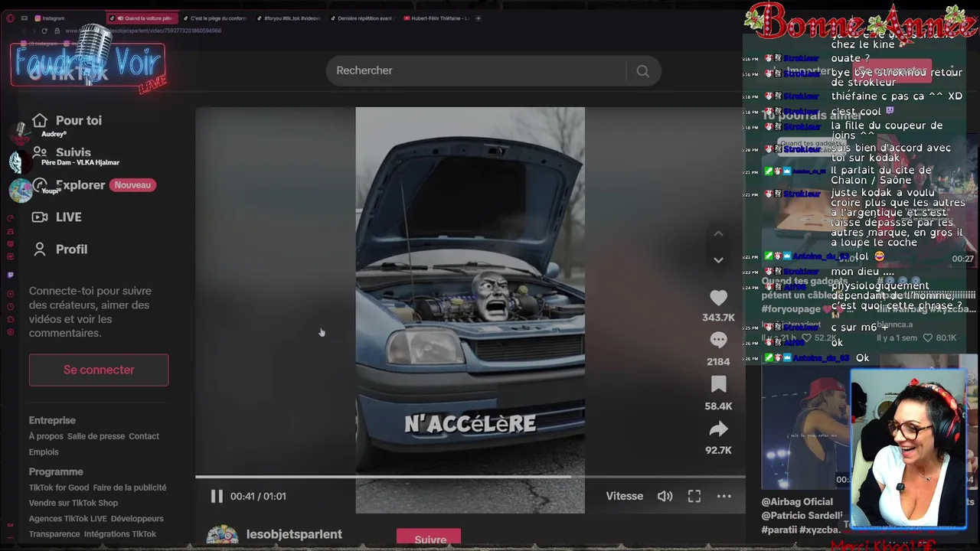The width and height of the screenshot is (980, 551).
Task: Go to previous video with up chevron
Action: [x=718, y=233]
